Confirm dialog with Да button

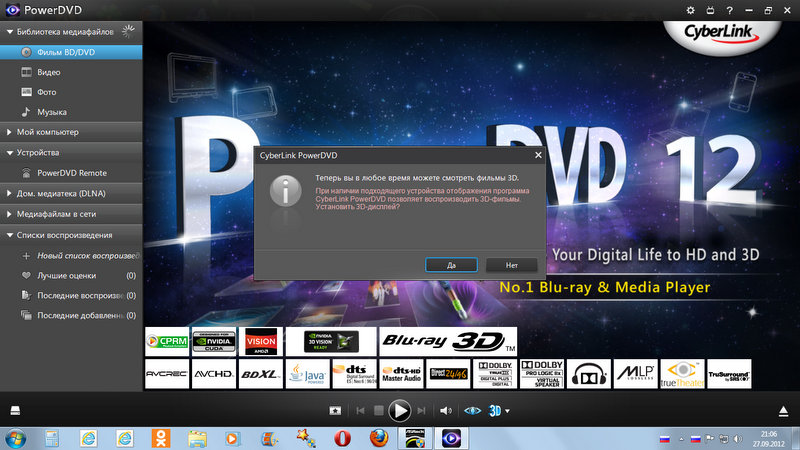click(x=452, y=265)
